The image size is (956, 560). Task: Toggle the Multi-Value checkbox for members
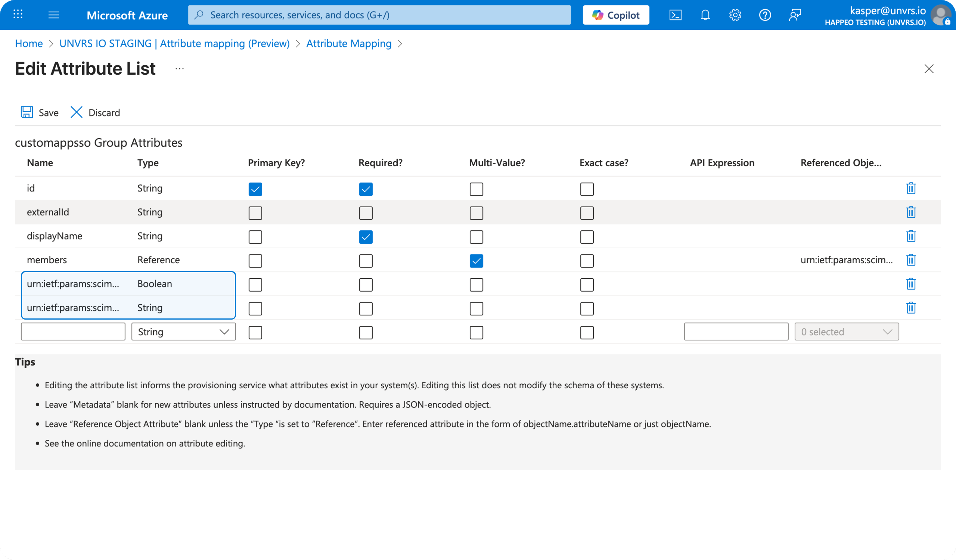pos(476,261)
